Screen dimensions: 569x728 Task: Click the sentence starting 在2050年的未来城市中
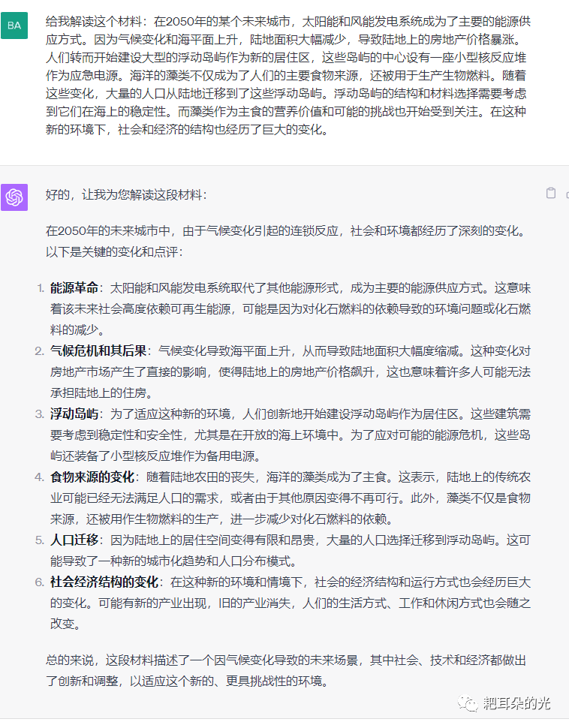286,230
